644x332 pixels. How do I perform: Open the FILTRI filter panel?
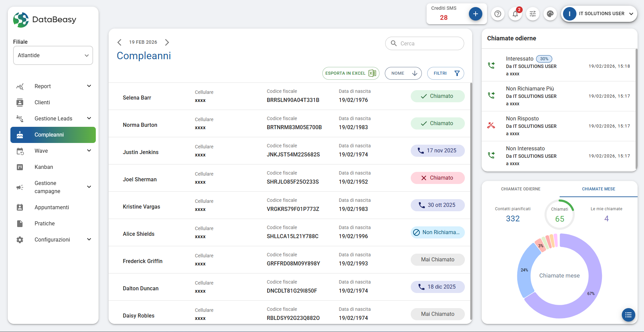click(x=445, y=73)
